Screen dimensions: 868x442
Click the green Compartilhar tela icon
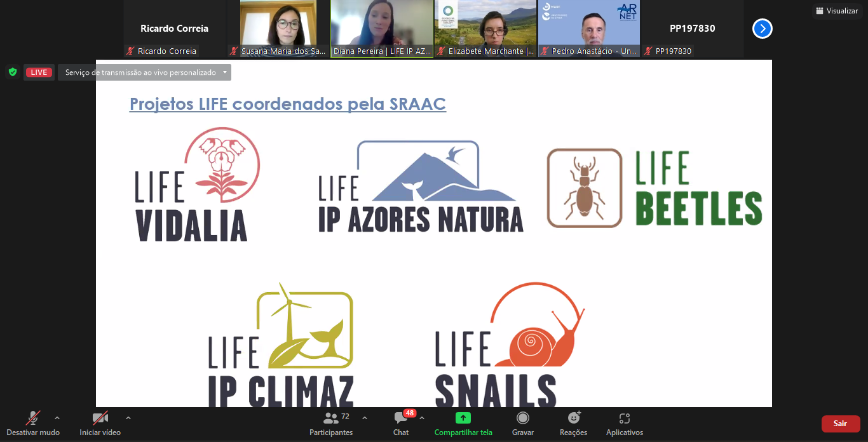click(x=463, y=418)
